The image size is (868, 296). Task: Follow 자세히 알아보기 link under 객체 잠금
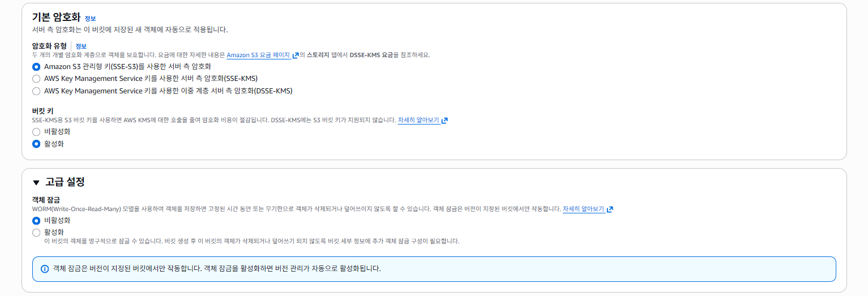pyautogui.click(x=583, y=209)
